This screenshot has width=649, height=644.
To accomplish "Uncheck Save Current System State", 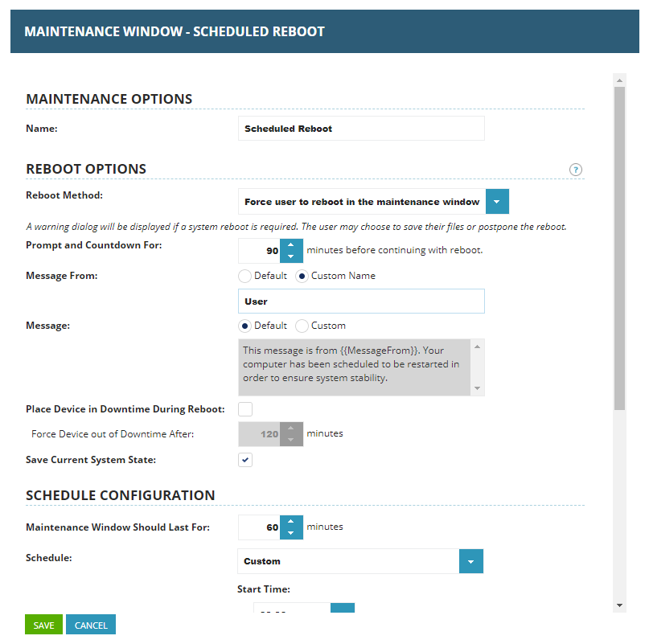I will [x=244, y=460].
